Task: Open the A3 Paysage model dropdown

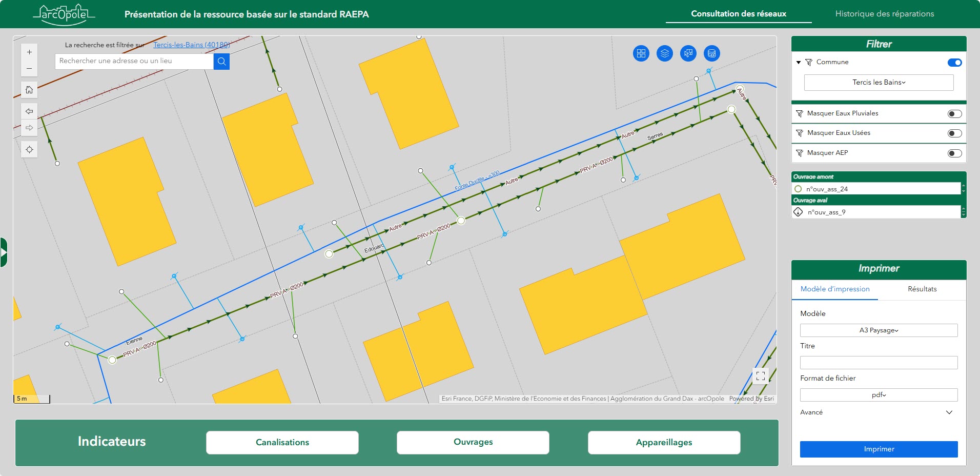Action: tap(879, 330)
